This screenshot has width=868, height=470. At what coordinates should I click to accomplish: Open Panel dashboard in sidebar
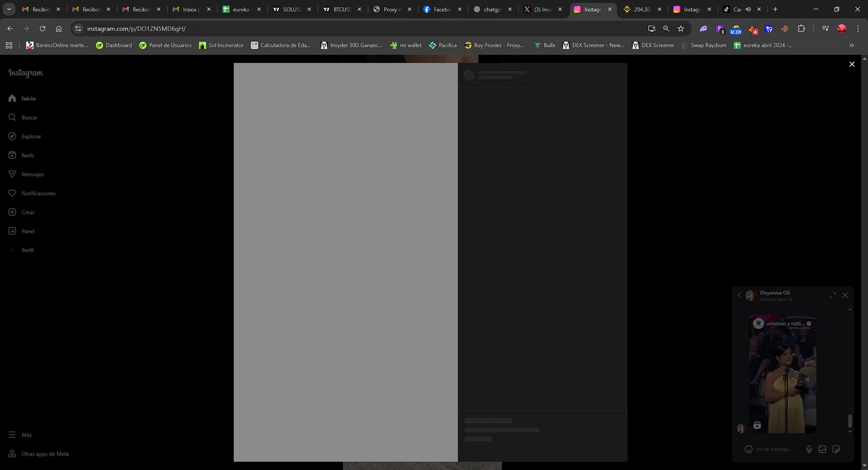pos(21,231)
